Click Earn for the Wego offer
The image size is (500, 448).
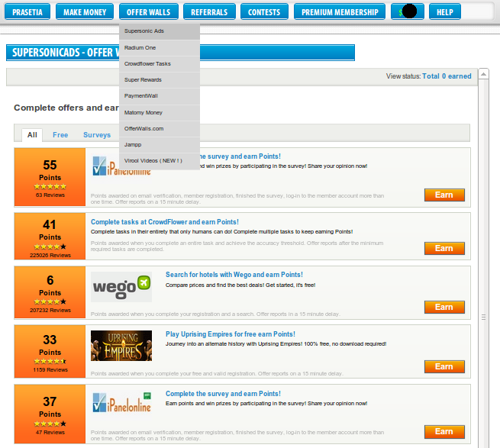(444, 307)
